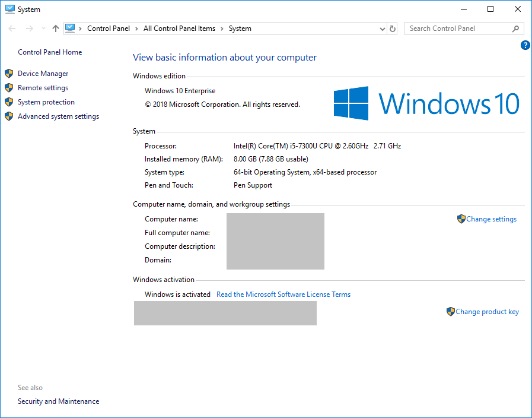Click the computer icon in address bar
Image resolution: width=532 pixels, height=418 pixels.
pyautogui.click(x=70, y=28)
